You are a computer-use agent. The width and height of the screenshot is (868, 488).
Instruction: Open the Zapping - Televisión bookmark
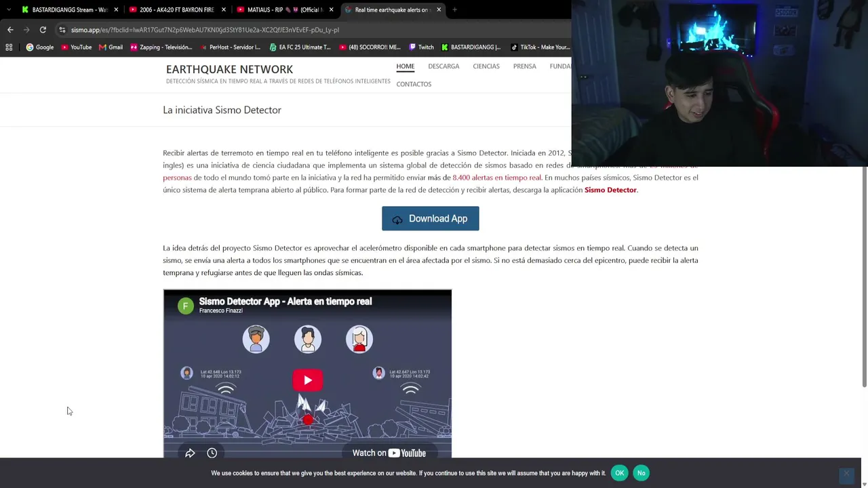(x=161, y=47)
